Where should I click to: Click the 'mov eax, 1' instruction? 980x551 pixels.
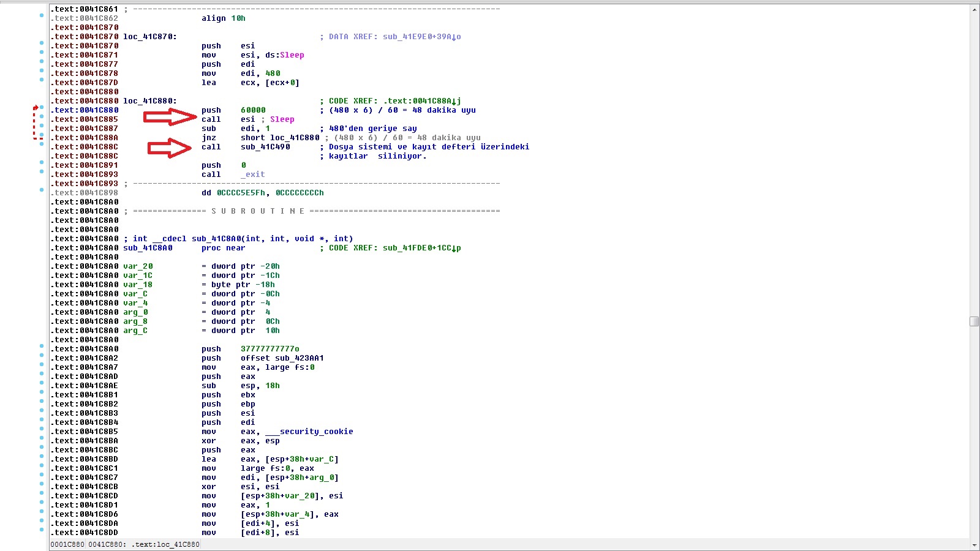(x=236, y=505)
